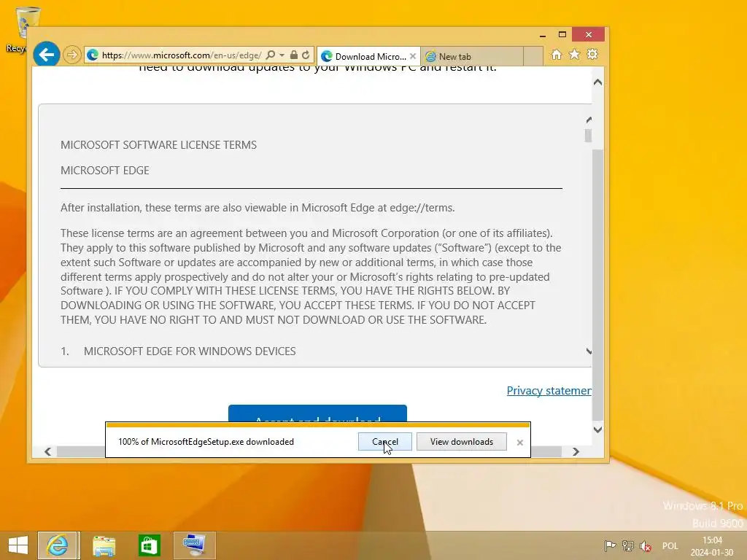Open a blank new tab button

533,56
